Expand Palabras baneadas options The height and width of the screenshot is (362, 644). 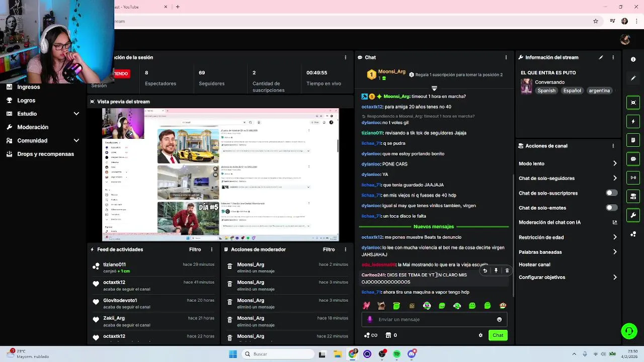[x=615, y=252]
